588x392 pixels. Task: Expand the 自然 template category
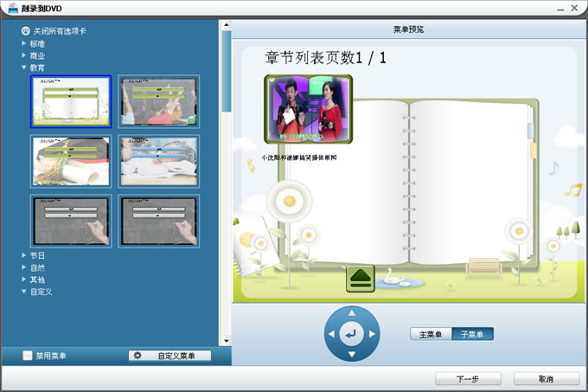click(24, 267)
